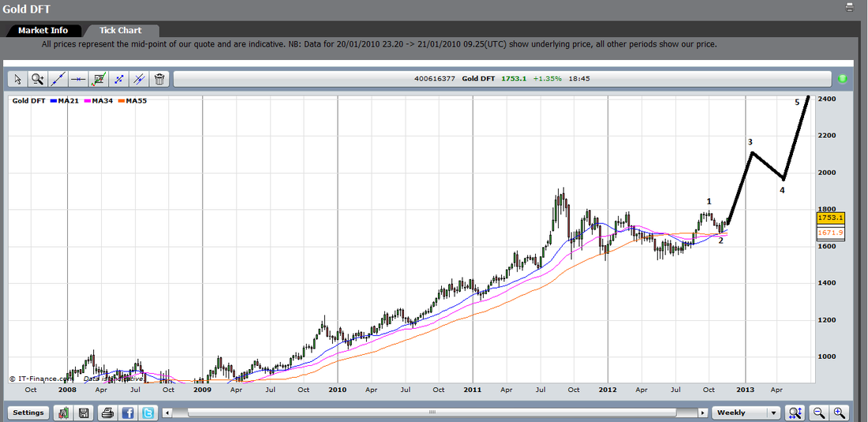Screen dimensions: 868x422
Task: Print the chart from bottom toolbar
Action: click(107, 413)
